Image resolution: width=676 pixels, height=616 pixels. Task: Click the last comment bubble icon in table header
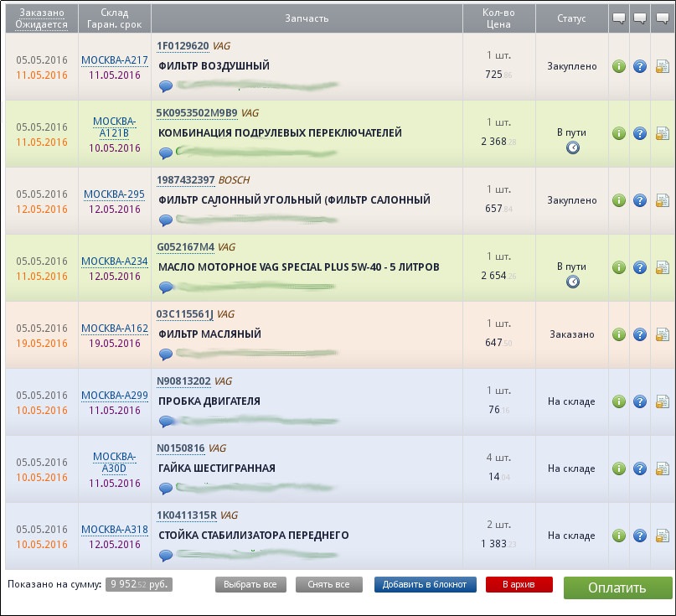[662, 18]
